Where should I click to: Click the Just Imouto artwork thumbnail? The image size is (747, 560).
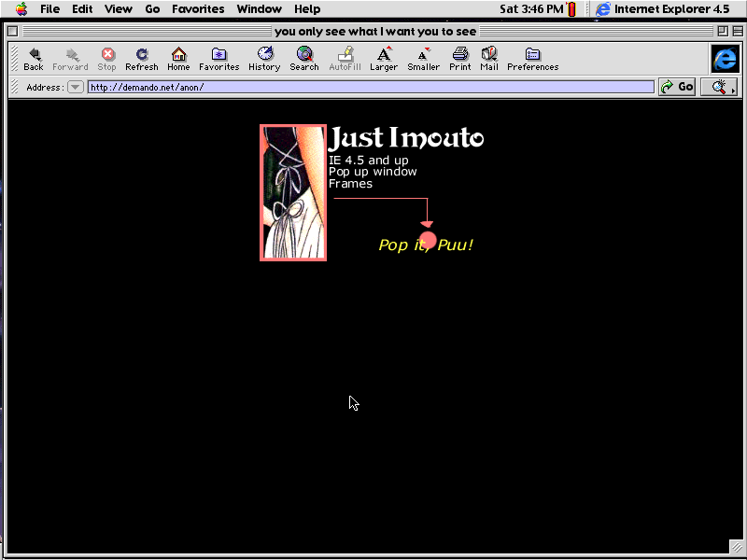point(293,192)
